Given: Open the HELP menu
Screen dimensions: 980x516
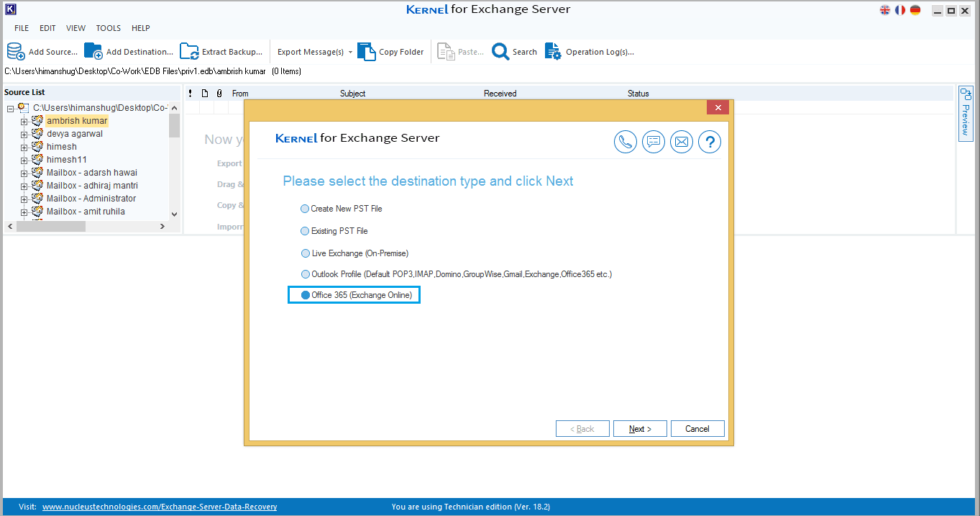Looking at the screenshot, I should [141, 28].
